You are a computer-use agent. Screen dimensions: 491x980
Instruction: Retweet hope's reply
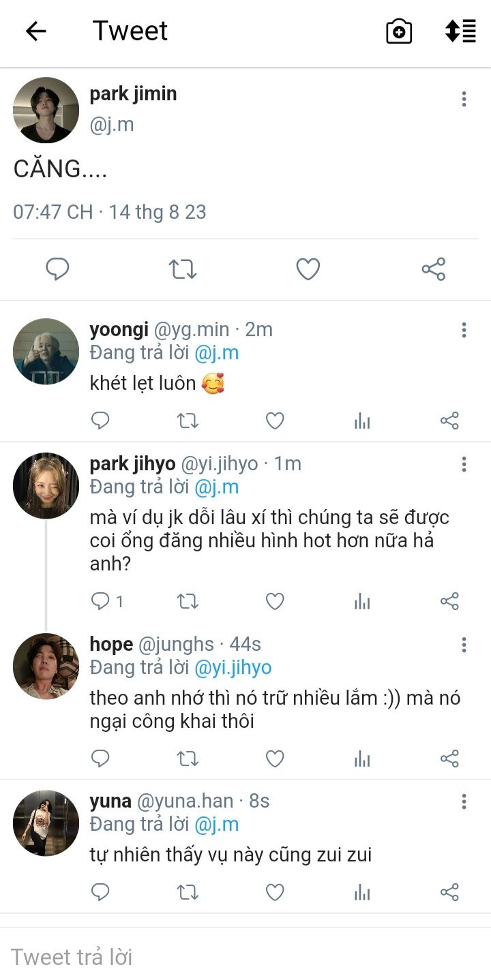tap(188, 759)
